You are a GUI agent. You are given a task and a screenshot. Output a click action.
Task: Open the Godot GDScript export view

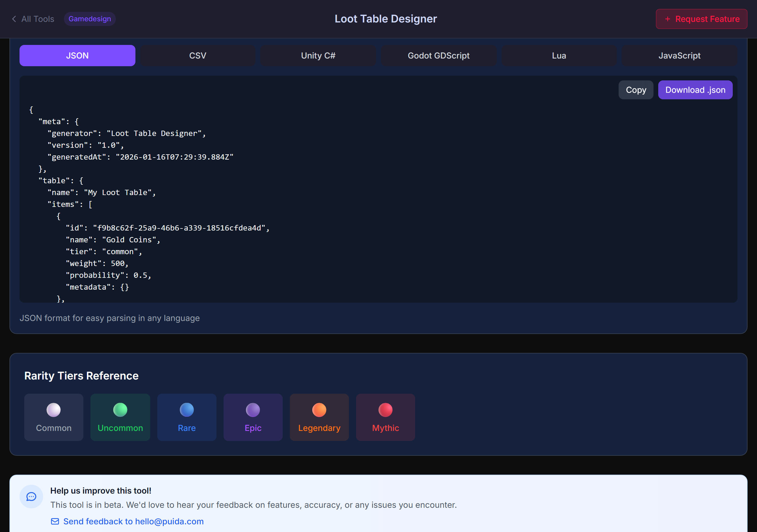[x=439, y=55]
